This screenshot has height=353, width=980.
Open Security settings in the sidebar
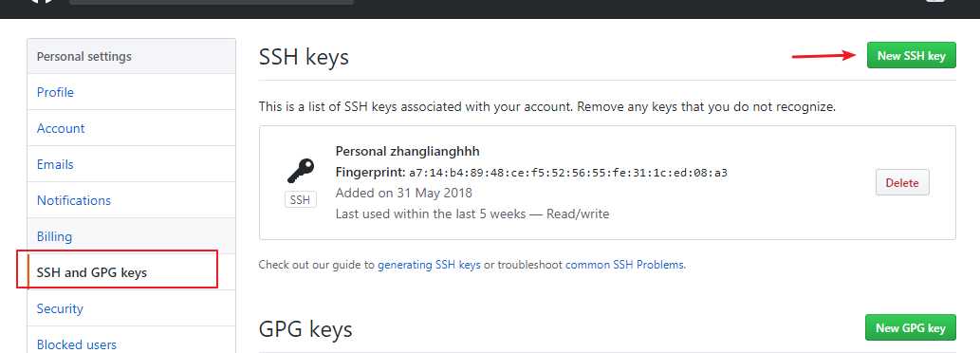click(x=60, y=308)
